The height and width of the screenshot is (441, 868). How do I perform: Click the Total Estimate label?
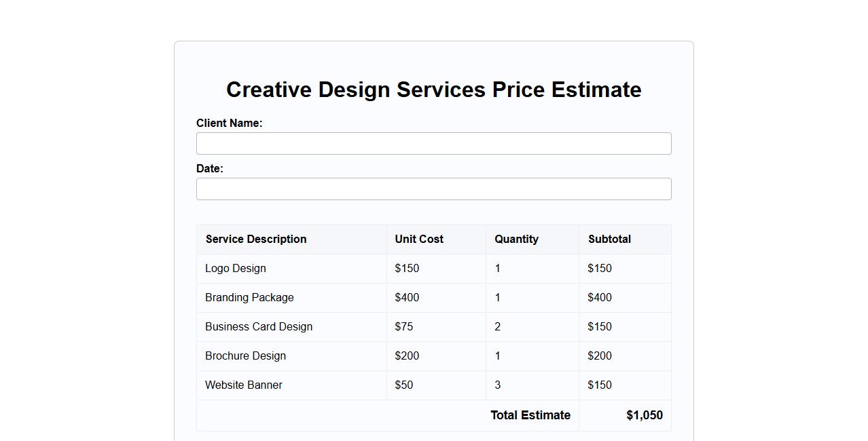(x=530, y=416)
